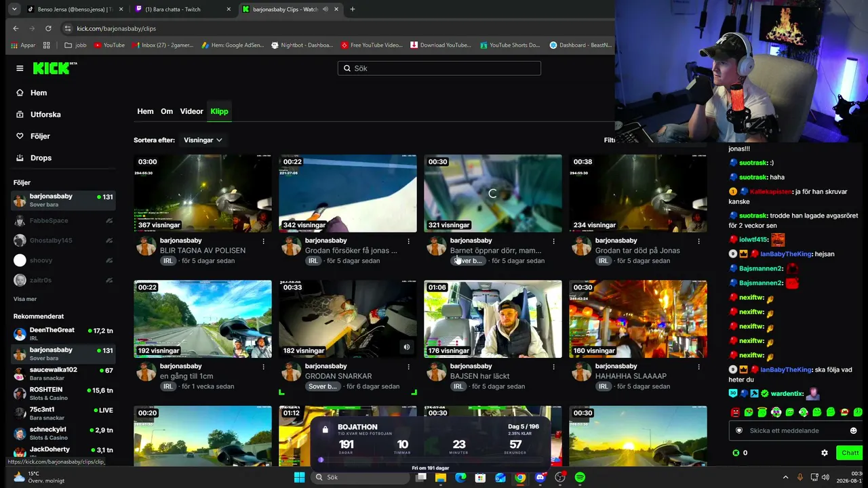
Task: Go back to the previous page
Action: pos(16,28)
